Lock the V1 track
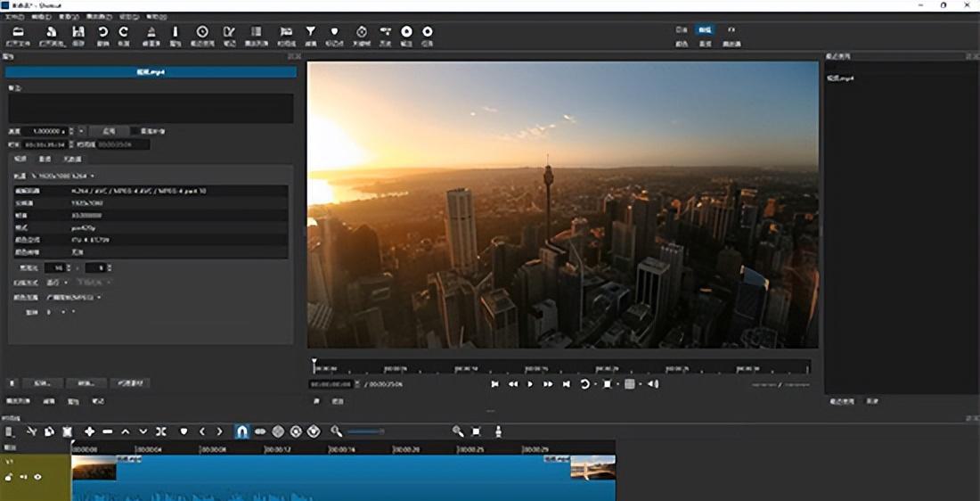Viewport: 980px width, 501px height. click(9, 477)
